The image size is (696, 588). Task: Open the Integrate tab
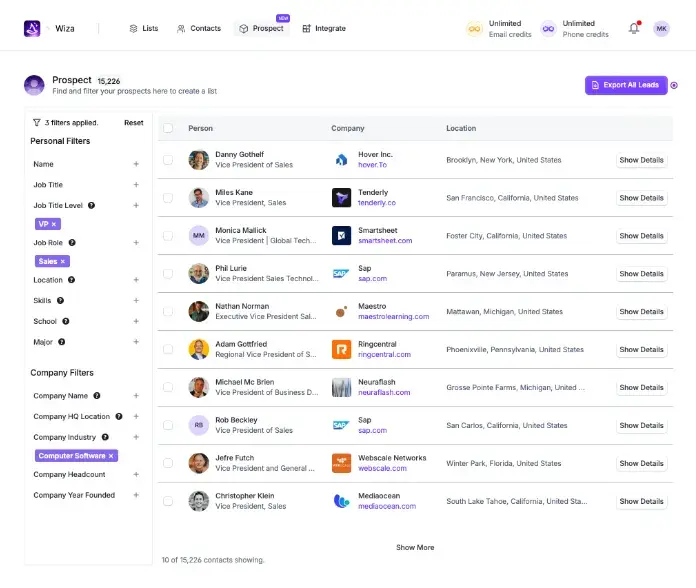[324, 28]
